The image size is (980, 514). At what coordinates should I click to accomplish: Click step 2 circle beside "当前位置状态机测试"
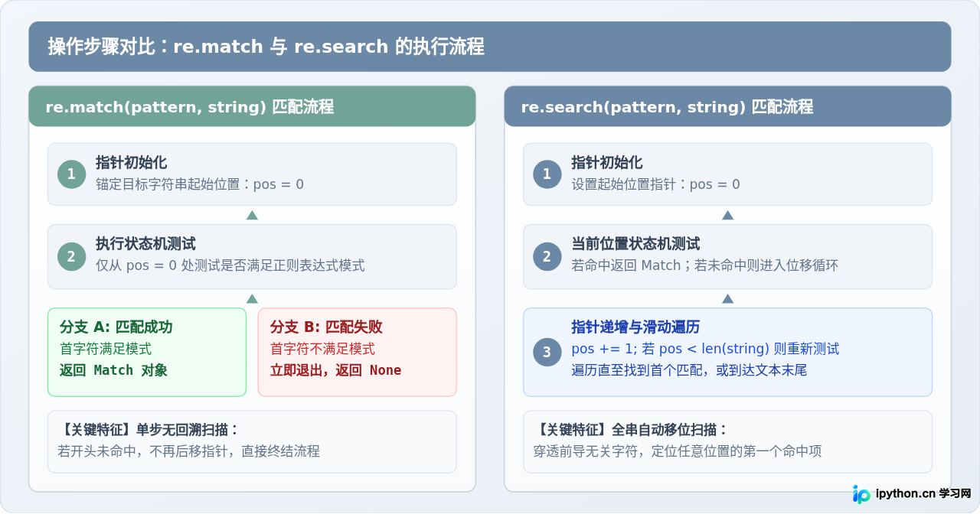pyautogui.click(x=547, y=257)
